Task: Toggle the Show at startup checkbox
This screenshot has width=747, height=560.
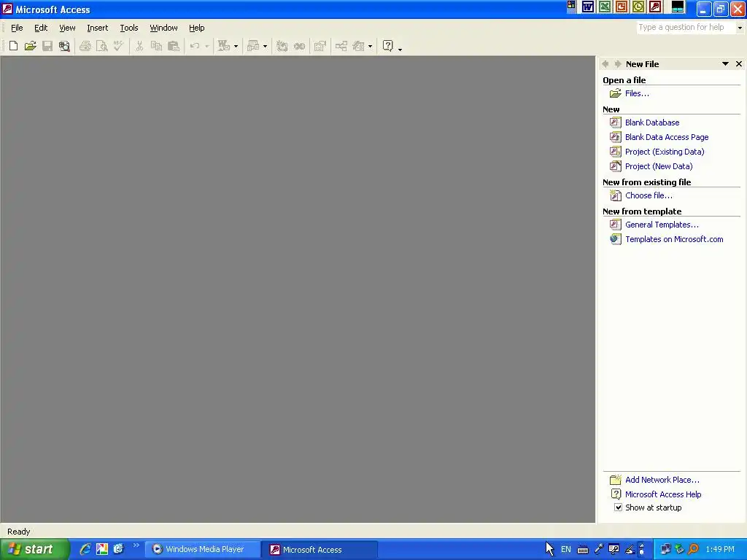Action: (618, 507)
